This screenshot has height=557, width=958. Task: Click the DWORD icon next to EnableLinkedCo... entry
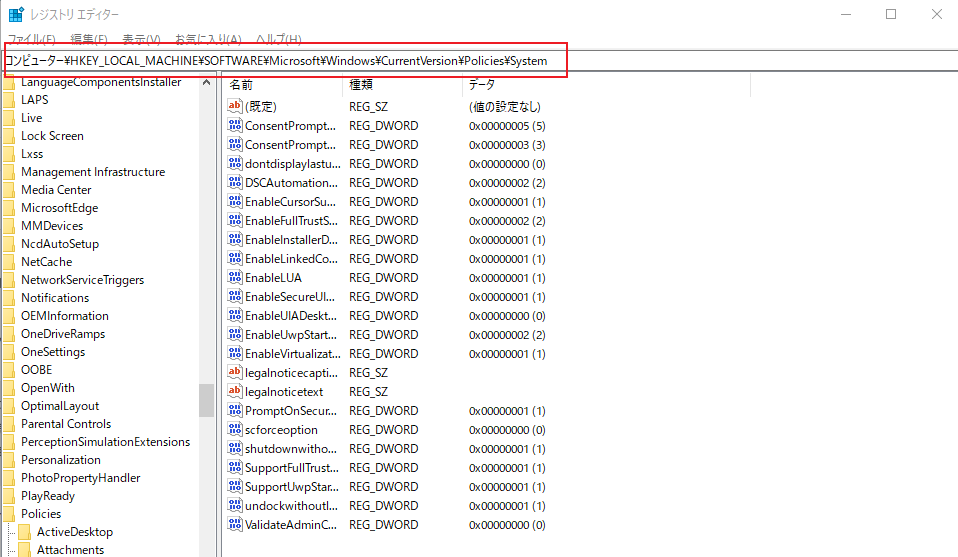point(235,258)
